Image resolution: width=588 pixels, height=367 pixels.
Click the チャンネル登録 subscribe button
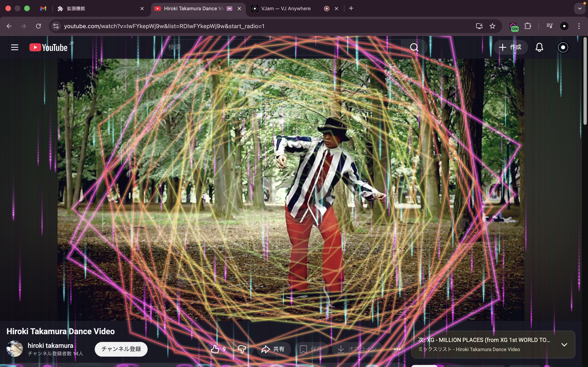coord(121,349)
